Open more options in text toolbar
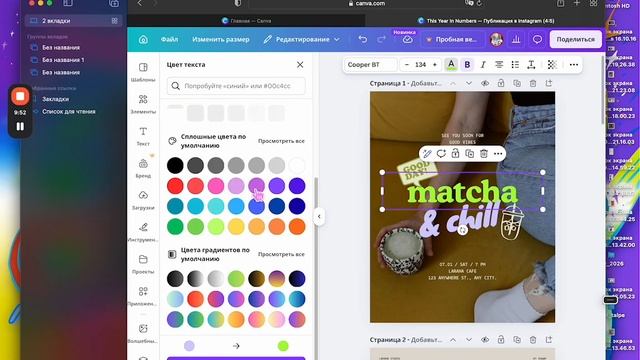This screenshot has width=640, height=360. (573, 64)
